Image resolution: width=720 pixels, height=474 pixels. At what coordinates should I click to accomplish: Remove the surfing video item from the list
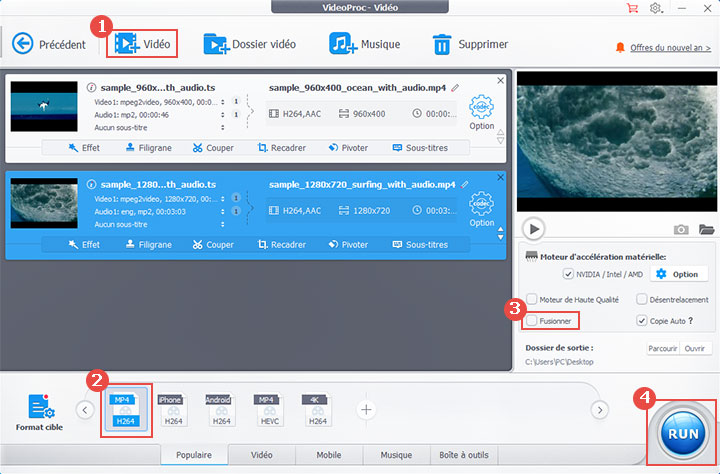501,177
